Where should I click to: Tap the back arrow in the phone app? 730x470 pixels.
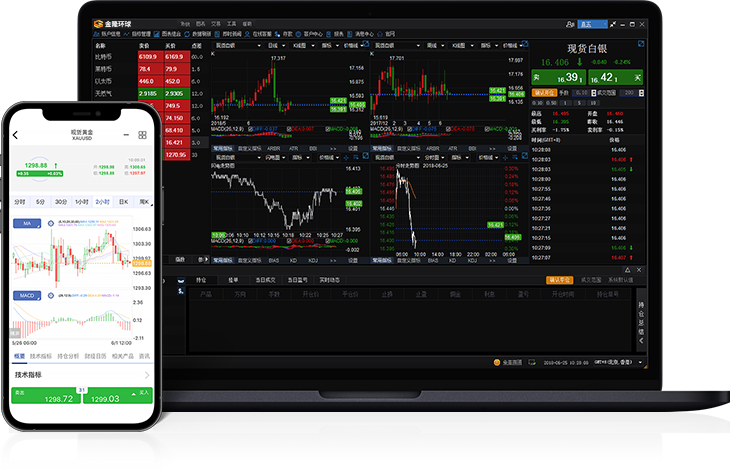coord(16,135)
